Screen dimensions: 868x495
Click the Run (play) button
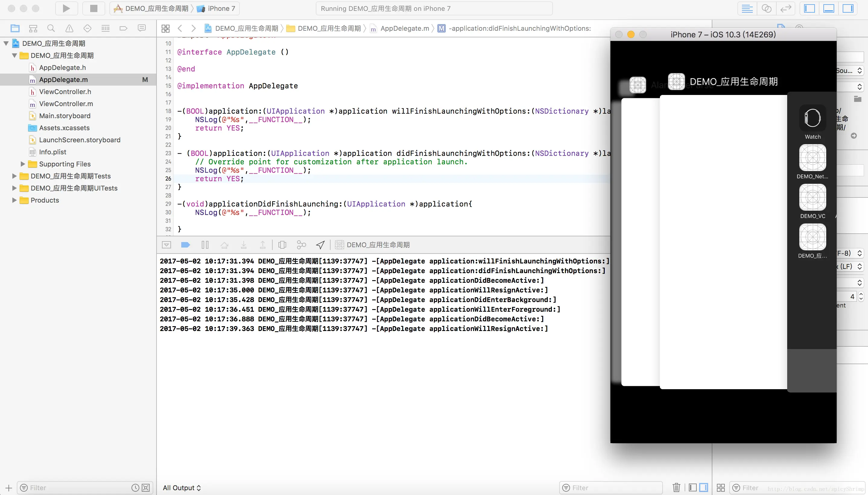click(66, 8)
